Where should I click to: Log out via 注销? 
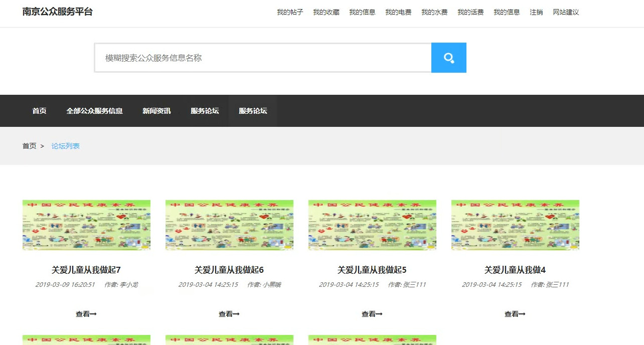[x=536, y=12]
